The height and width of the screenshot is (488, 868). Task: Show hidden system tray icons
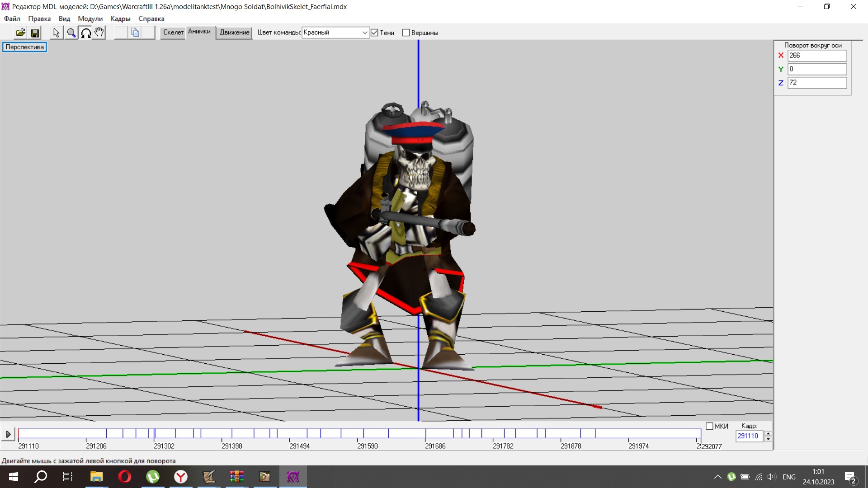pyautogui.click(x=717, y=477)
